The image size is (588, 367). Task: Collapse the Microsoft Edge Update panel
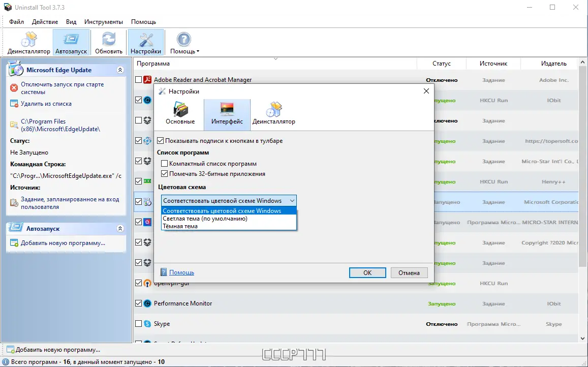pos(120,70)
